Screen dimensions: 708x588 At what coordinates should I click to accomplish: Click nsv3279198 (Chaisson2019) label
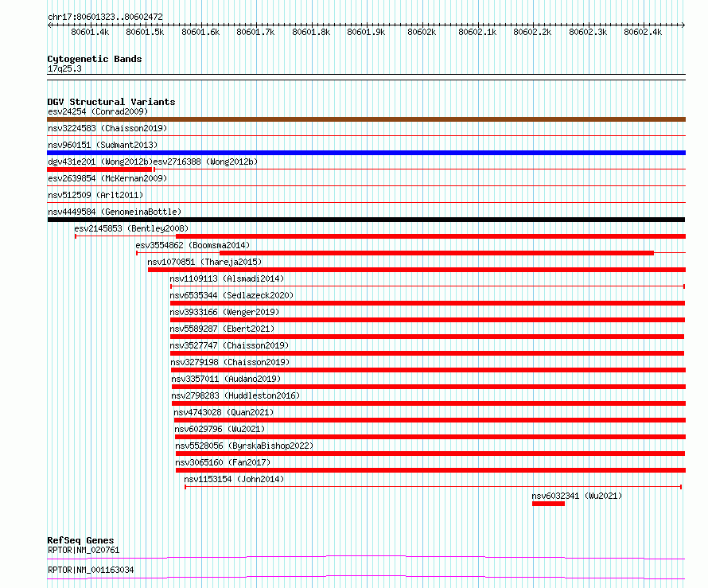point(230,362)
